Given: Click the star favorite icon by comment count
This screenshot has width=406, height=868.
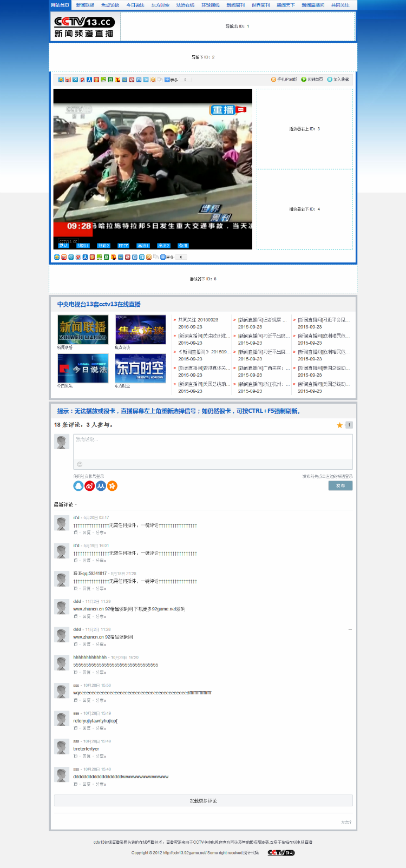Looking at the screenshot, I should 340,425.
